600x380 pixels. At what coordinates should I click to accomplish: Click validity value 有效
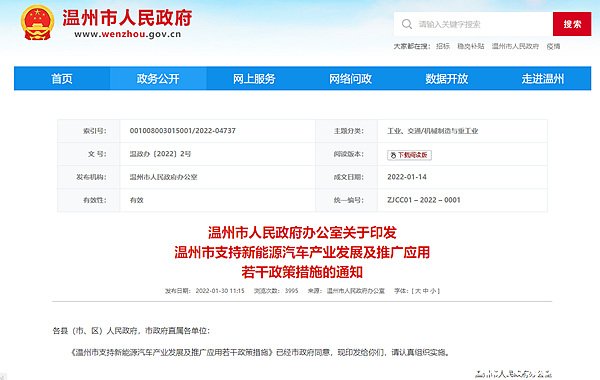click(137, 200)
